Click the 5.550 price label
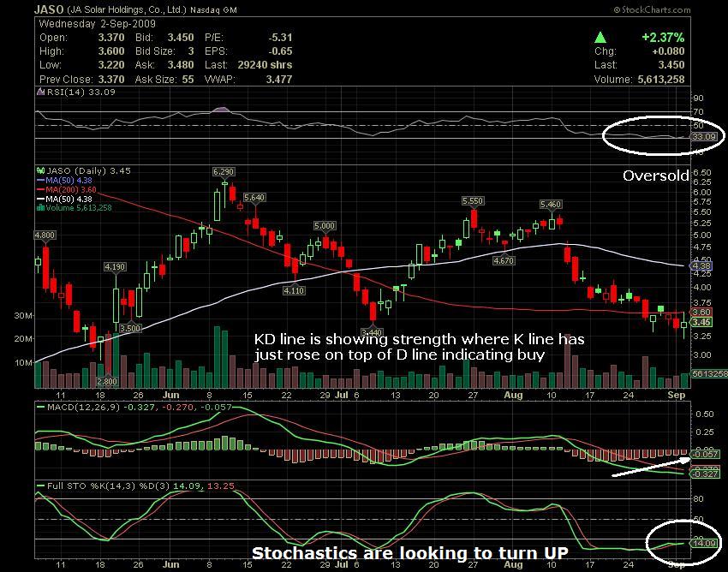 tap(473, 200)
